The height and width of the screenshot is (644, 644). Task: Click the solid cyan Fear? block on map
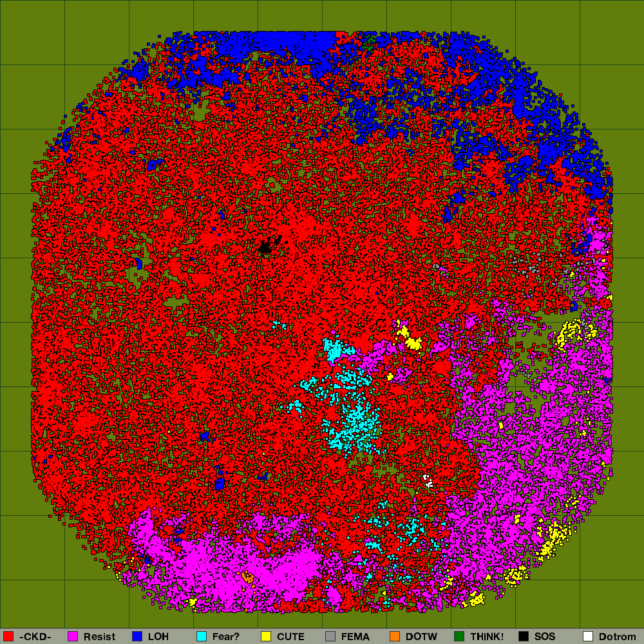pos(333,350)
